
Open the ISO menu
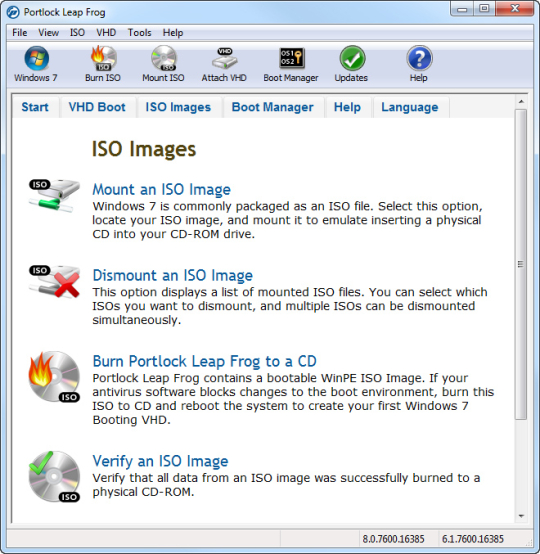(77, 33)
